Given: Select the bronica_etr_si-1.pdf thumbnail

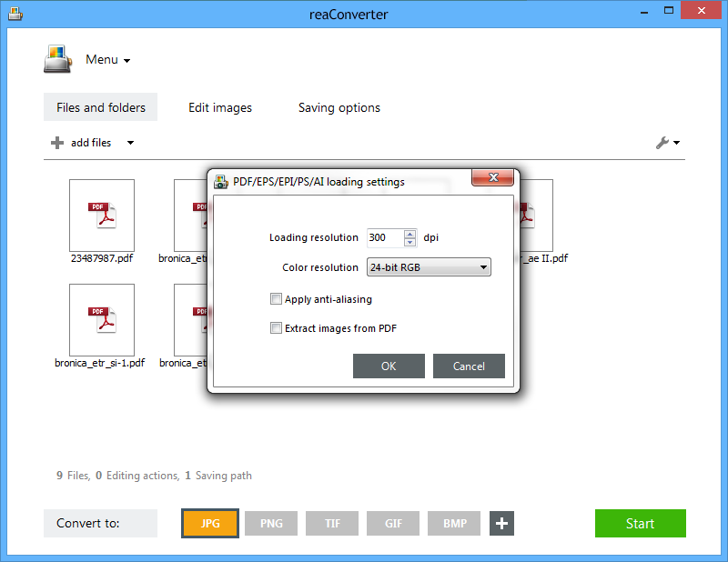Looking at the screenshot, I should tap(102, 320).
